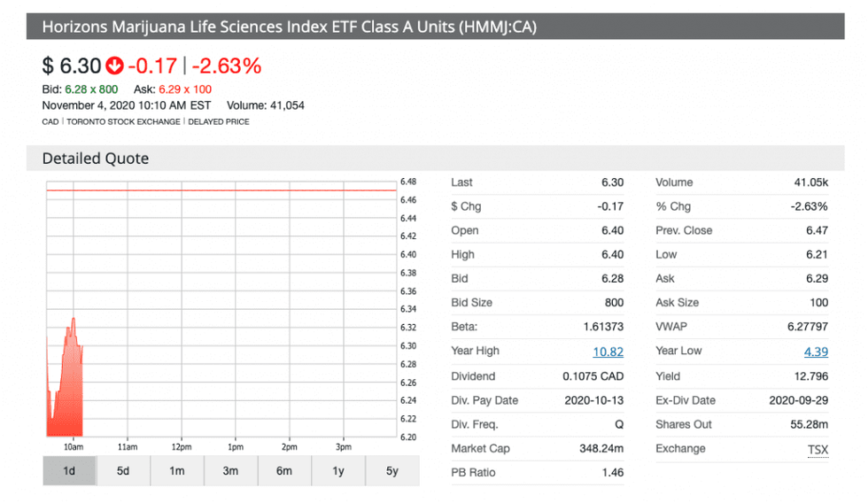Viewport: 868px width, 503px height.
Task: Open the Year High 10.82 link
Action: click(608, 352)
